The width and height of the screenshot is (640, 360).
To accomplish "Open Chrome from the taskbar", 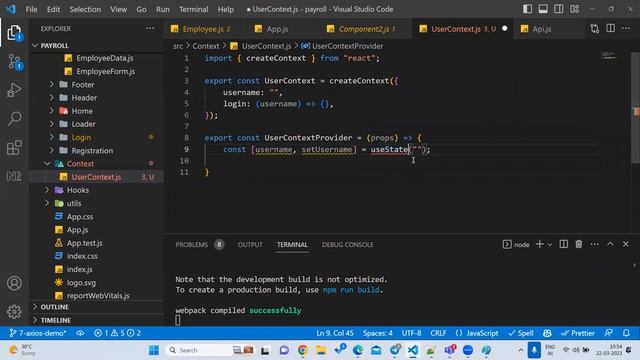I will [x=302, y=350].
